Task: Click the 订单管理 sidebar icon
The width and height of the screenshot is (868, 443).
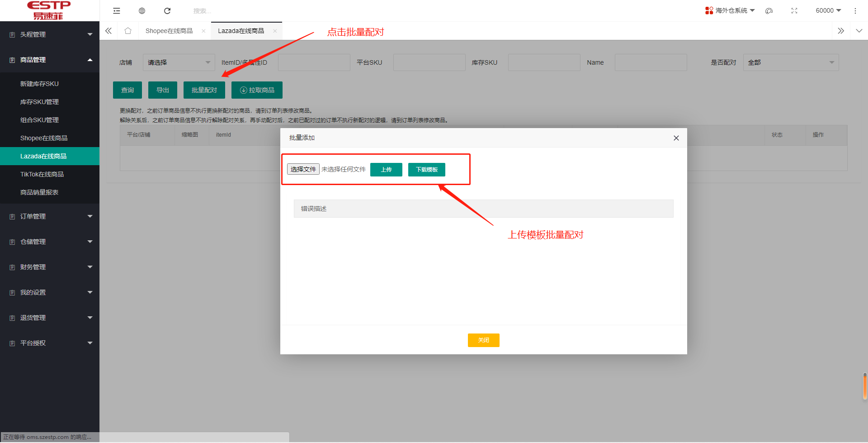Action: click(11, 216)
